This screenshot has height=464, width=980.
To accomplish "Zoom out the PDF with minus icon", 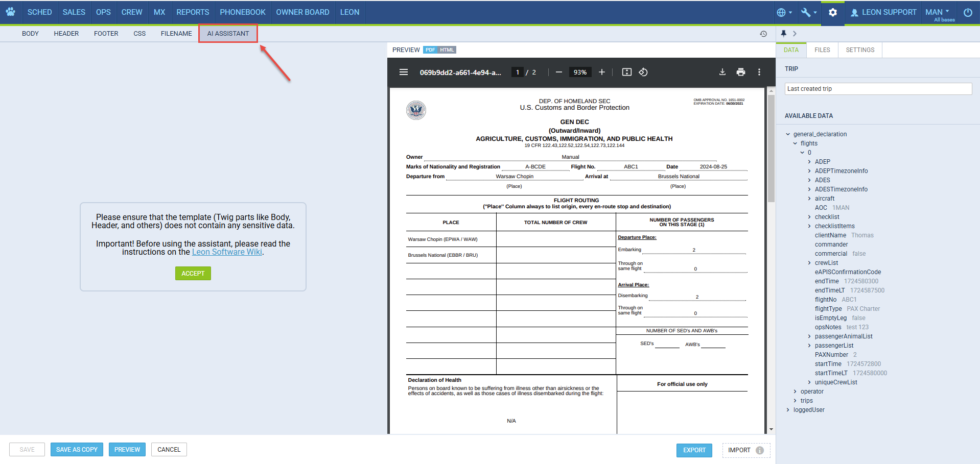I will coord(559,72).
